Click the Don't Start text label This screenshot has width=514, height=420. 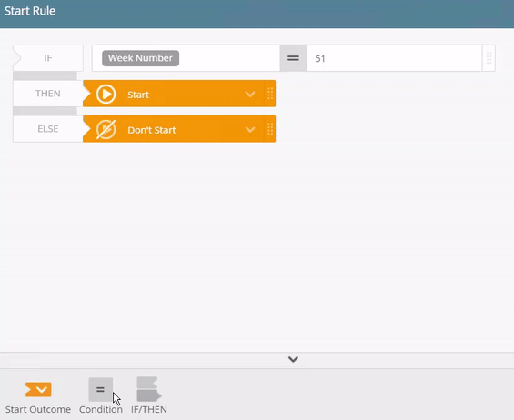(x=152, y=130)
